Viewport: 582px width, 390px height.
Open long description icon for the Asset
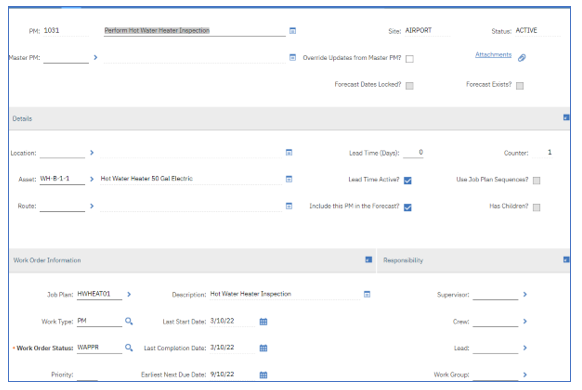coord(289,179)
